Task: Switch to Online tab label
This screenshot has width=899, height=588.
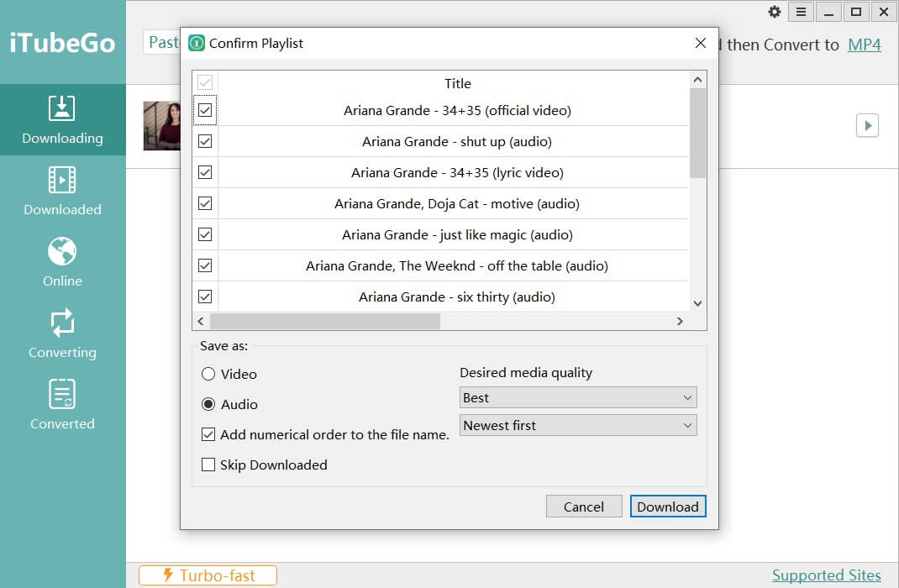Action: tap(62, 281)
